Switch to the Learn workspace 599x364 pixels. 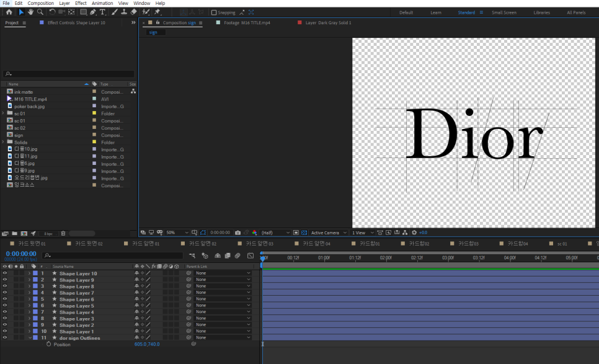pyautogui.click(x=436, y=12)
